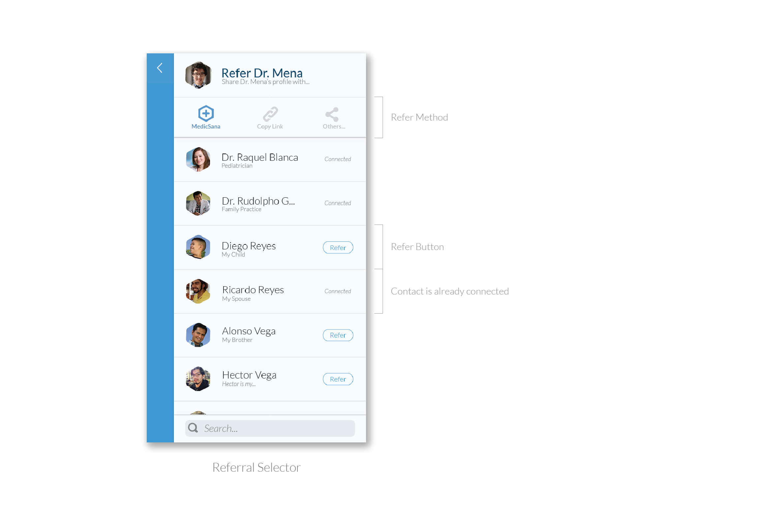769x532 pixels.
Task: Open the Others share icon
Action: (332, 114)
